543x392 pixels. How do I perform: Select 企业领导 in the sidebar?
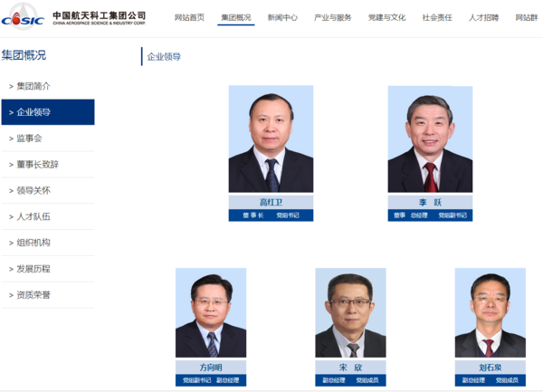pyautogui.click(x=33, y=112)
